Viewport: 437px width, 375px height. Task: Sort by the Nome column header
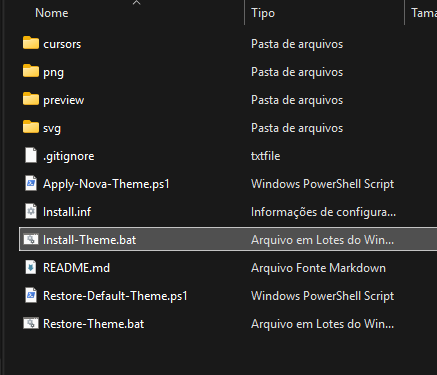tap(52, 13)
